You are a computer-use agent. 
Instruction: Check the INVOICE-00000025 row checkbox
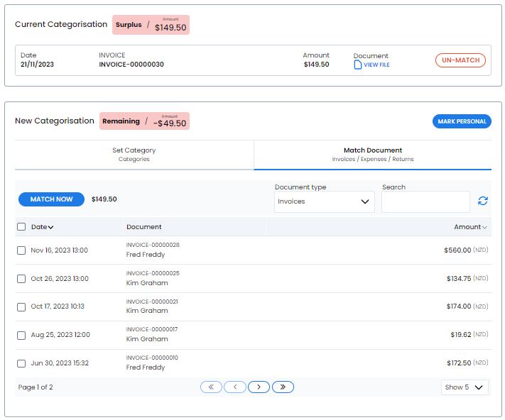tap(21, 279)
